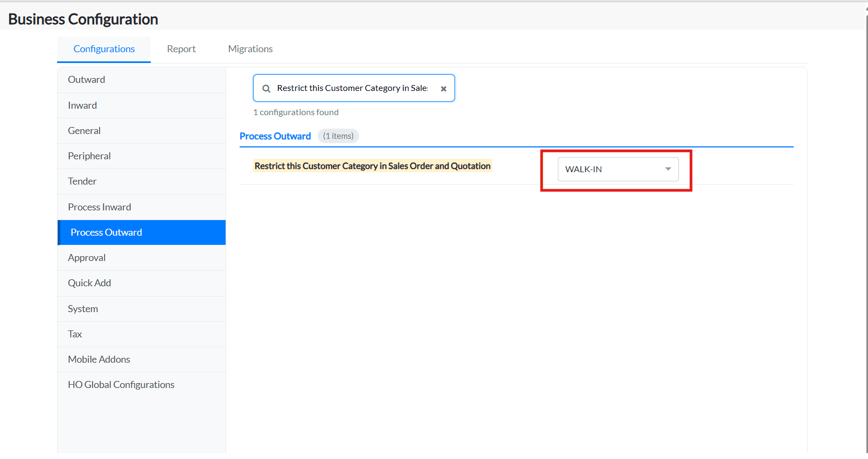Clear the configuration search text
The image size is (868, 459).
point(444,89)
